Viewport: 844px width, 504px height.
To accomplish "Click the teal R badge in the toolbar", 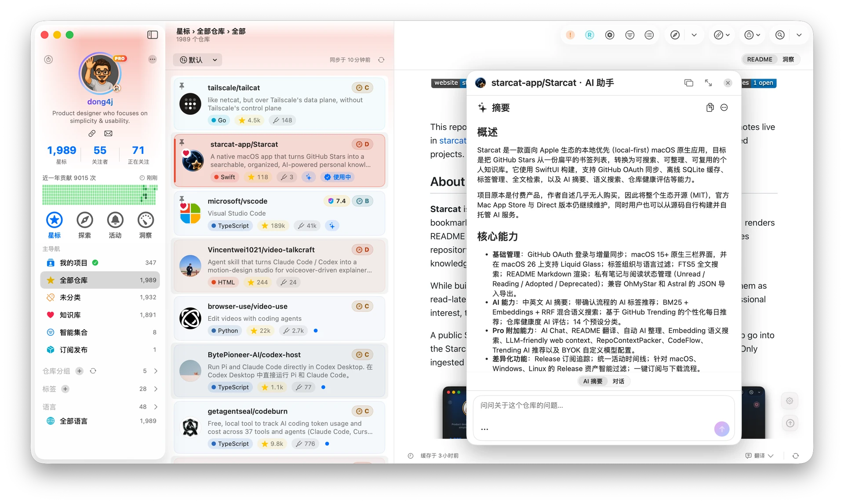I will (590, 35).
